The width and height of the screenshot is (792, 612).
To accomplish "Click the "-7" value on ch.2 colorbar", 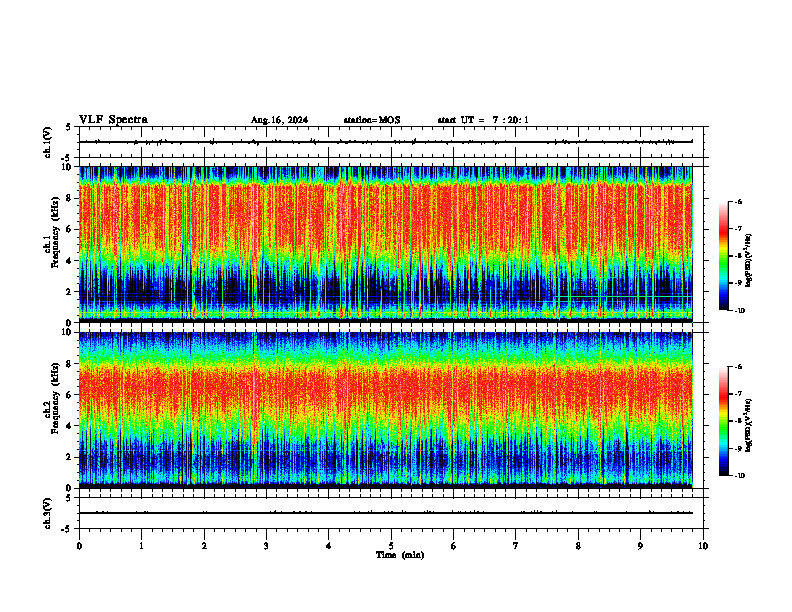I will click(x=738, y=394).
